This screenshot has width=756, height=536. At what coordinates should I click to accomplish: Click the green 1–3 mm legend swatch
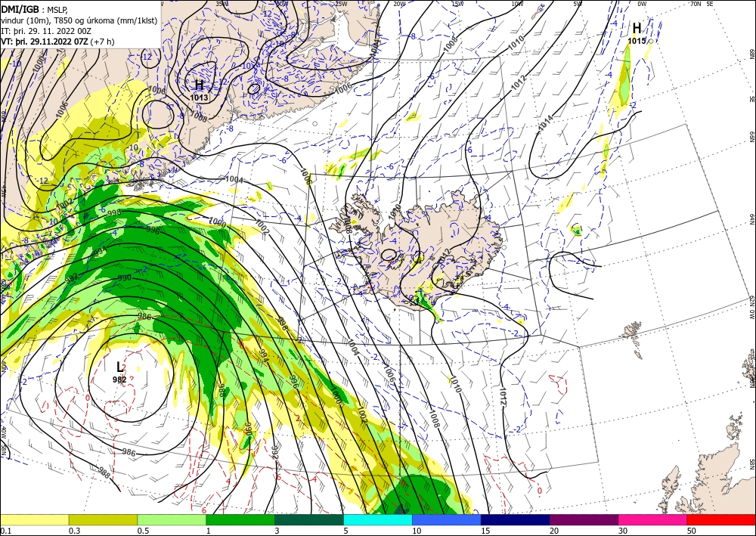(x=240, y=520)
